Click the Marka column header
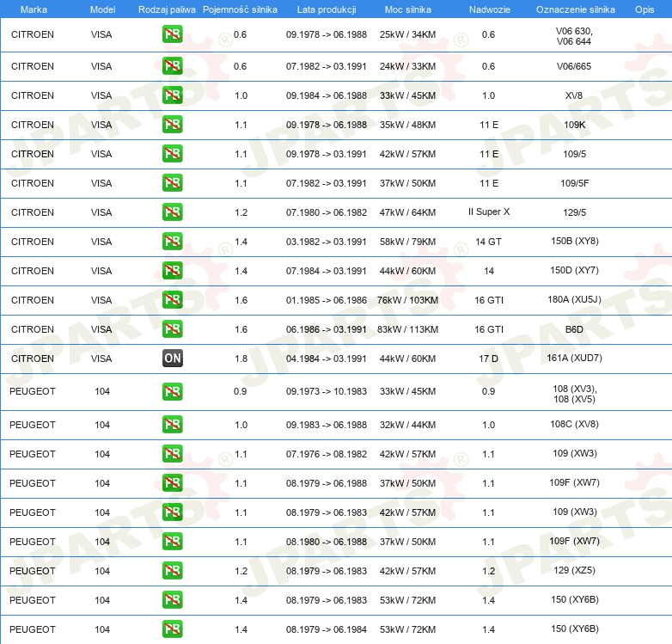Viewport: 672px width, 644px height. click(x=34, y=9)
